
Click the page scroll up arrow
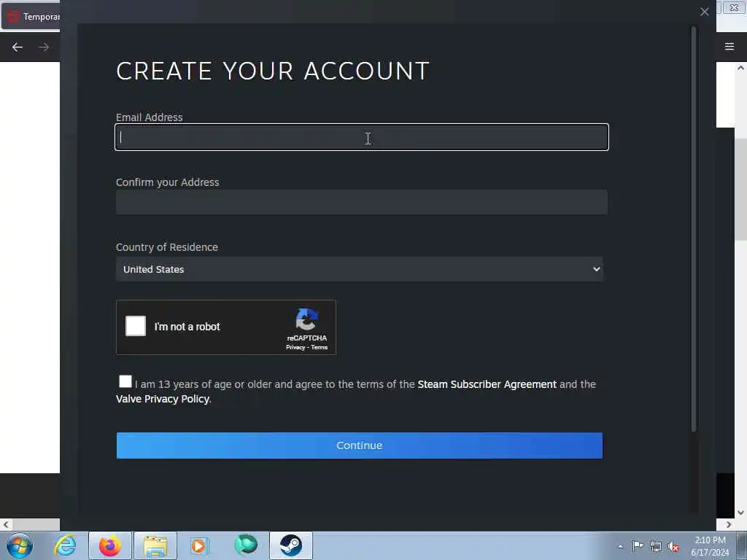click(740, 68)
